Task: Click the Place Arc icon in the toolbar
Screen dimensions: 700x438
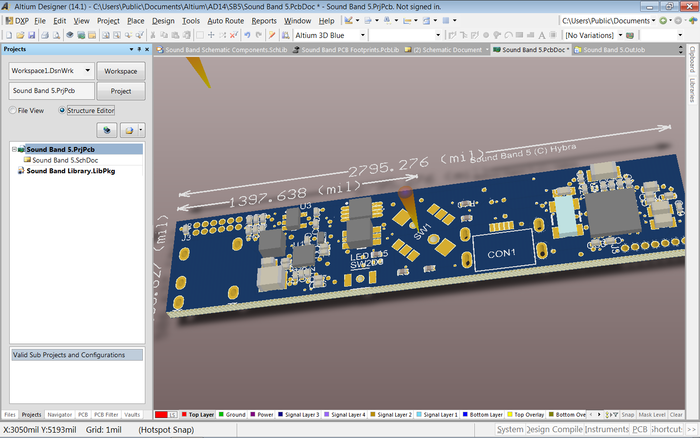Action: coord(508,35)
